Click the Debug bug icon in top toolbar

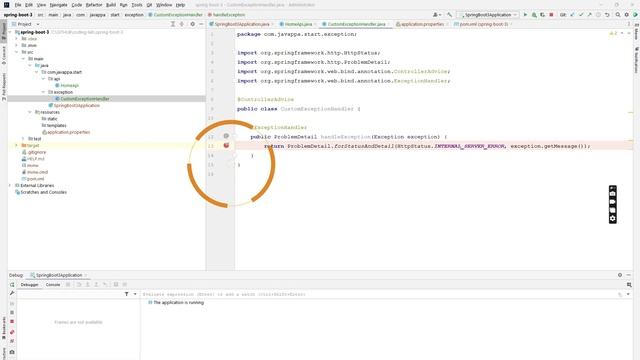[x=534, y=15]
